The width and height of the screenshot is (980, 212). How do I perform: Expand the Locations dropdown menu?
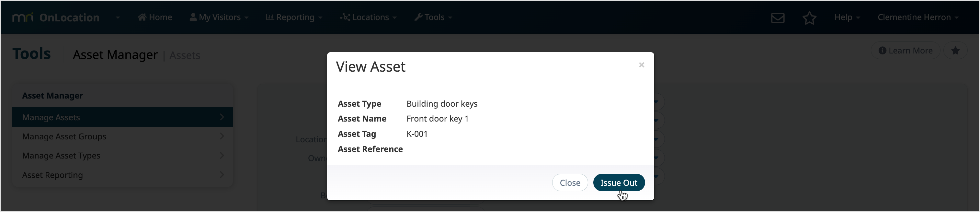pyautogui.click(x=368, y=17)
